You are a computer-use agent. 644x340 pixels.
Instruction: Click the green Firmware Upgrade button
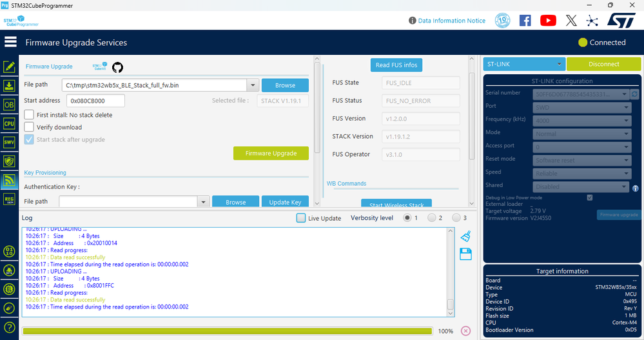[x=271, y=153]
